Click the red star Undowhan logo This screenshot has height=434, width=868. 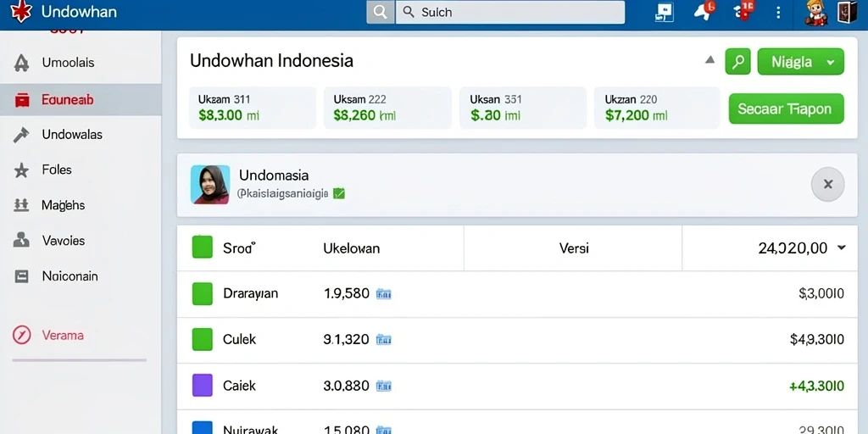click(21, 12)
